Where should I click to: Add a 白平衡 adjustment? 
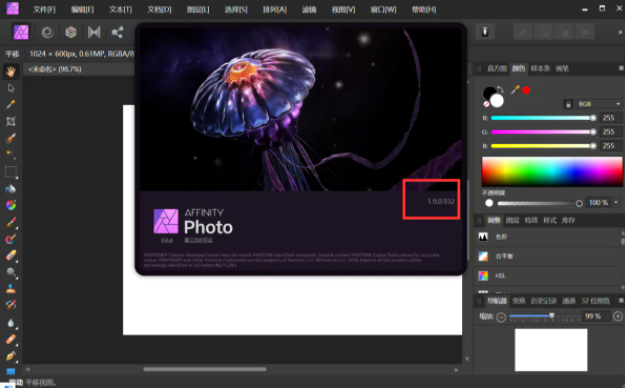pyautogui.click(x=548, y=256)
